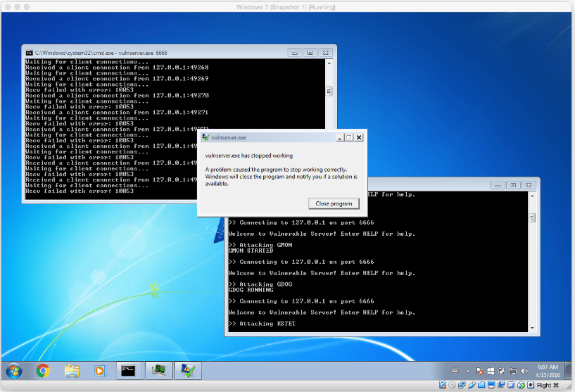Open Windows Media Player taskbar icon
Viewport: 575px width, 392px height.
click(x=100, y=371)
